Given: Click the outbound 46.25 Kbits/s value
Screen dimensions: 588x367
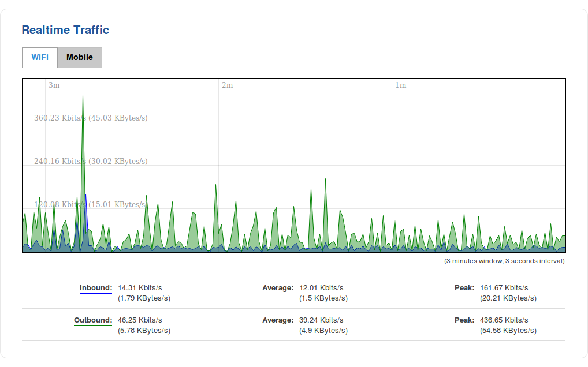Looking at the screenshot, I should (x=140, y=320).
